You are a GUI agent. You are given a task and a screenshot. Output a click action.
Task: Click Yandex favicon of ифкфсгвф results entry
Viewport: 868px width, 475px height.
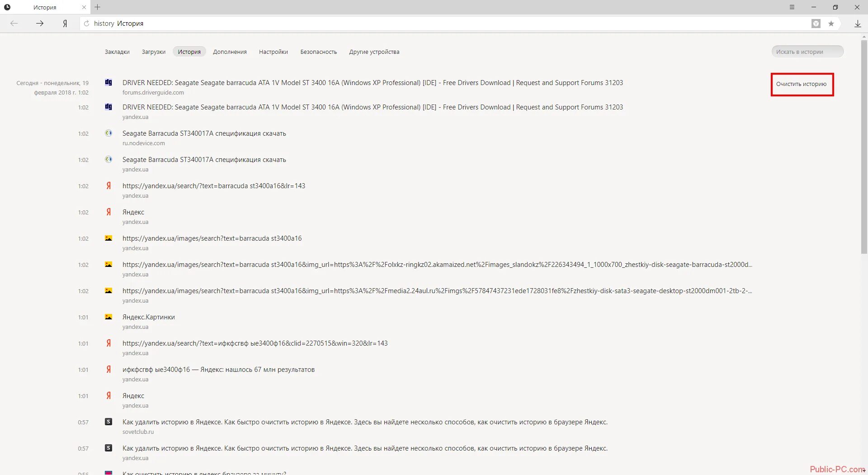(108, 369)
